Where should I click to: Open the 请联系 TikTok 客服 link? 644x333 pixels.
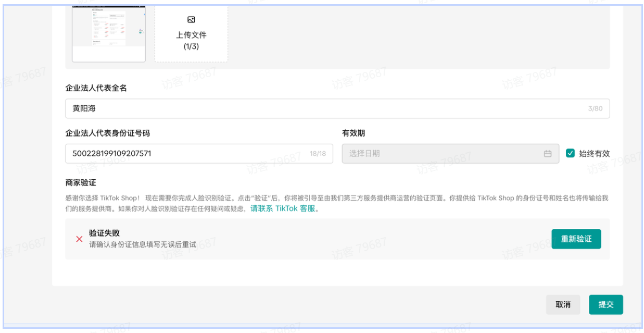click(283, 209)
